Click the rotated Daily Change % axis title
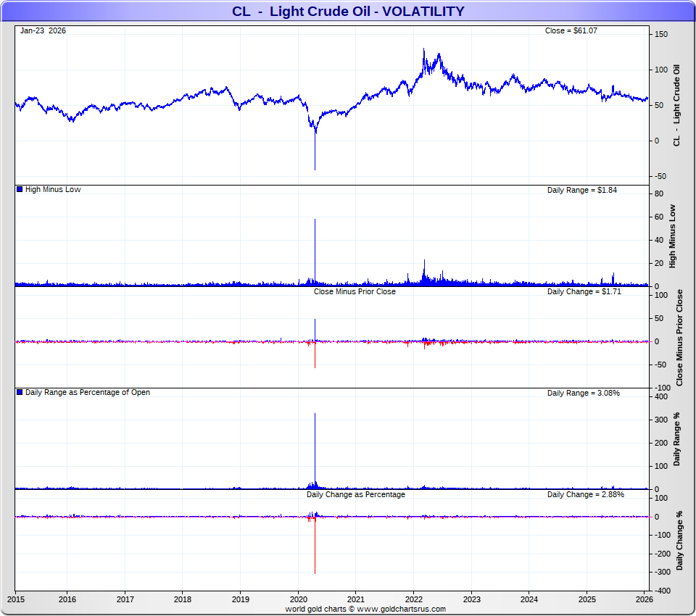The width and height of the screenshot is (696, 616). coord(679,540)
